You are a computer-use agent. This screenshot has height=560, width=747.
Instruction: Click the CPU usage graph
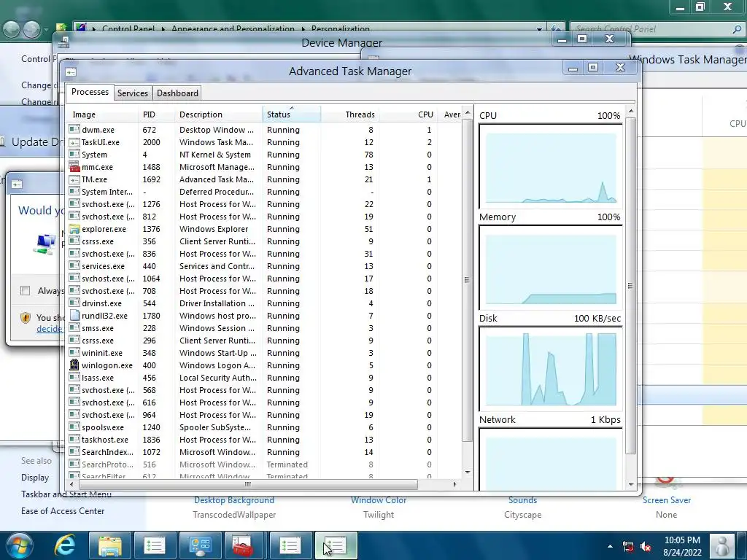[550, 166]
